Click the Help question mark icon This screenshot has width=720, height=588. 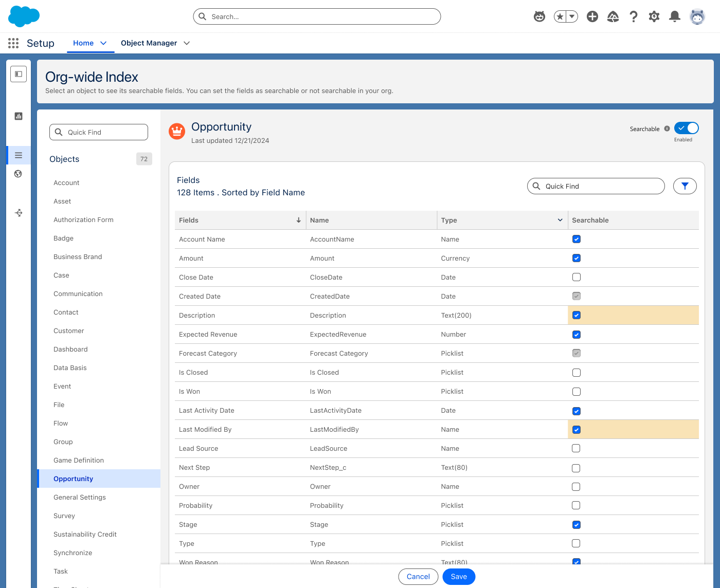click(634, 16)
